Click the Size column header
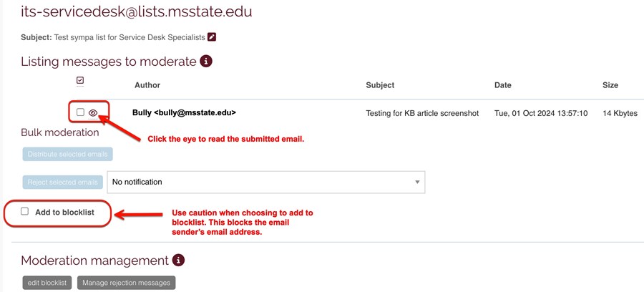This screenshot has width=644, height=292. 610,85
